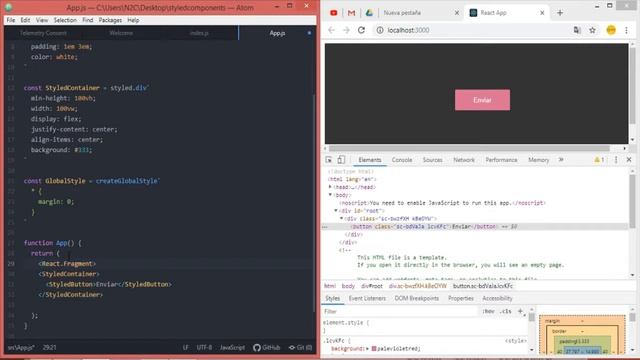Screen dimensions: 640x360
Task: Open the Properties pane
Action: pos(461,298)
